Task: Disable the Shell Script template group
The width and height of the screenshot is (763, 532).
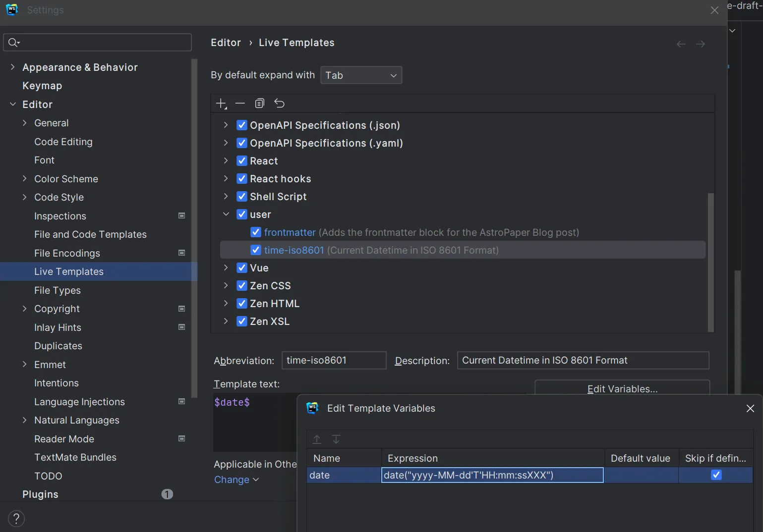Action: click(x=242, y=197)
